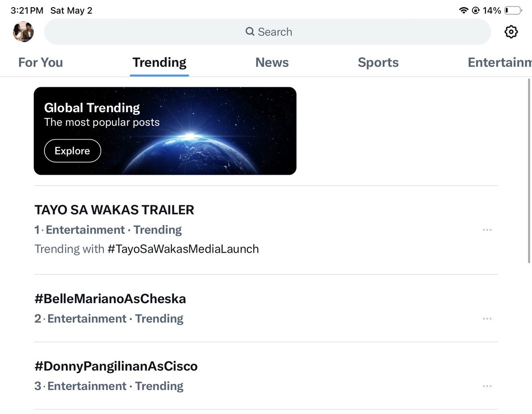Check the Wi-Fi status icon

click(464, 11)
